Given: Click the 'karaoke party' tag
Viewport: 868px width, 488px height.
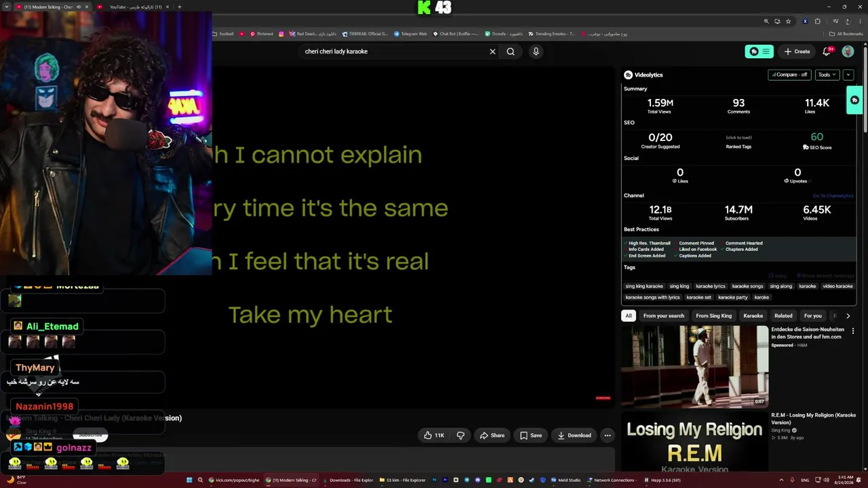Looking at the screenshot, I should [x=733, y=297].
